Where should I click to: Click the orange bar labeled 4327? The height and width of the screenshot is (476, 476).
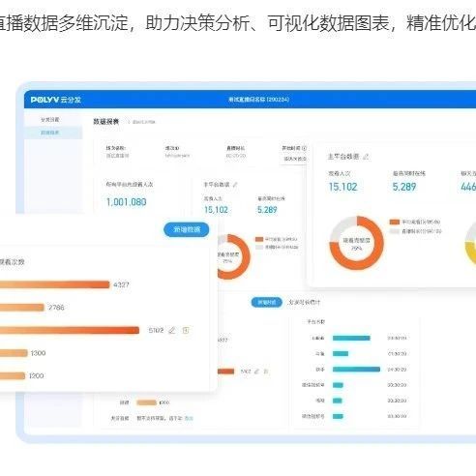point(55,284)
